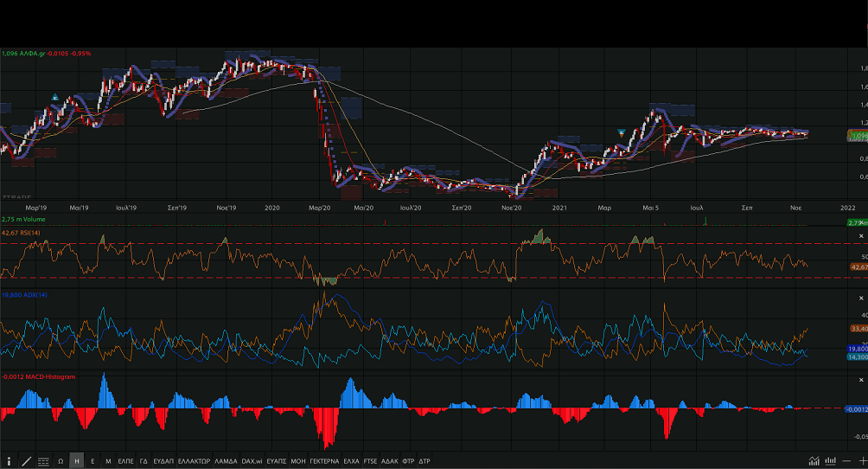The height and width of the screenshot is (469, 868).
Task: Zoom in with the plus icon
Action: 862,461
